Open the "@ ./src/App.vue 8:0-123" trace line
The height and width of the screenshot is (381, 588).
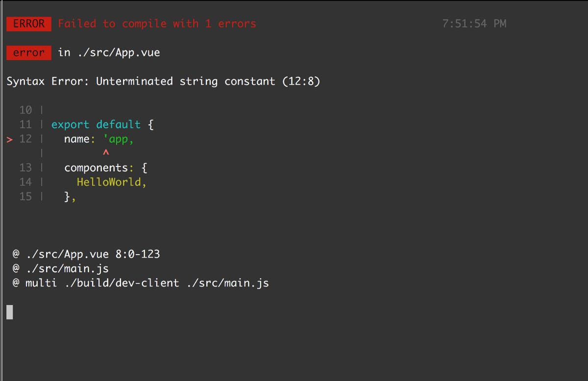pyautogui.click(x=86, y=254)
